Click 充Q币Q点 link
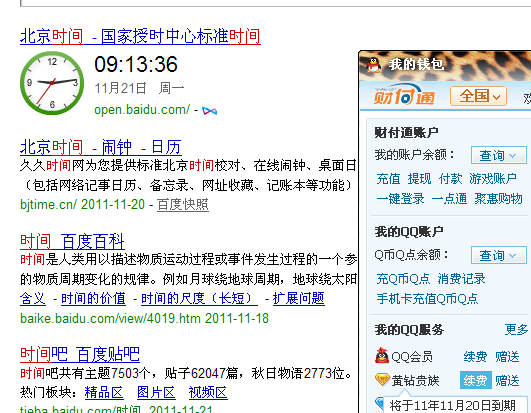 [x=403, y=279]
